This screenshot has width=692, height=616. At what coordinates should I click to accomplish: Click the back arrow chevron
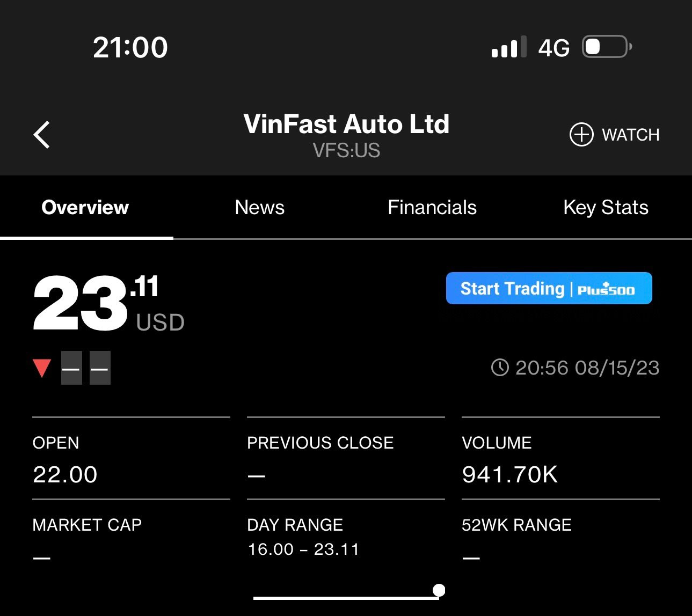point(42,135)
